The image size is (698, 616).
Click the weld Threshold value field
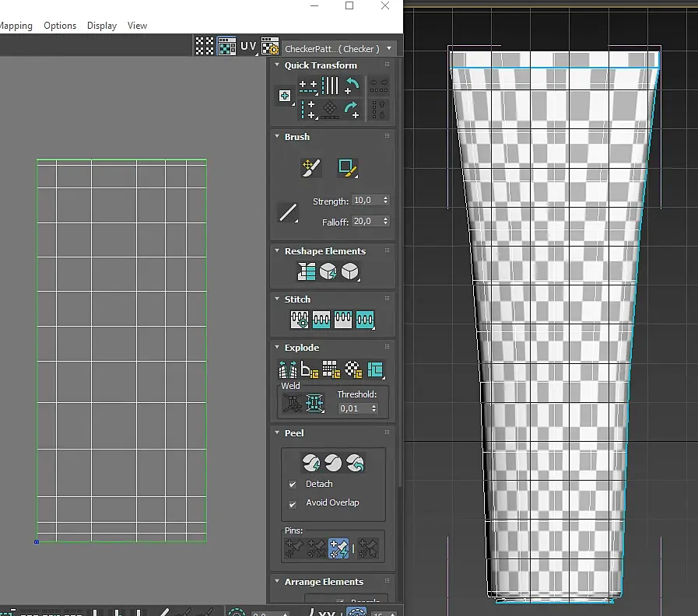(354, 408)
